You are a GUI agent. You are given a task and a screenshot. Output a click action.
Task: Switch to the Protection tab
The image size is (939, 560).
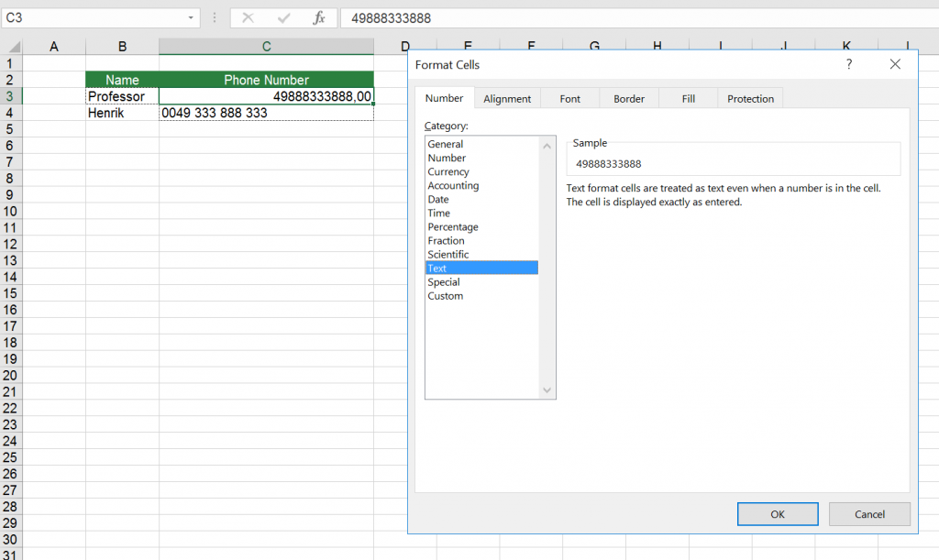click(x=750, y=98)
